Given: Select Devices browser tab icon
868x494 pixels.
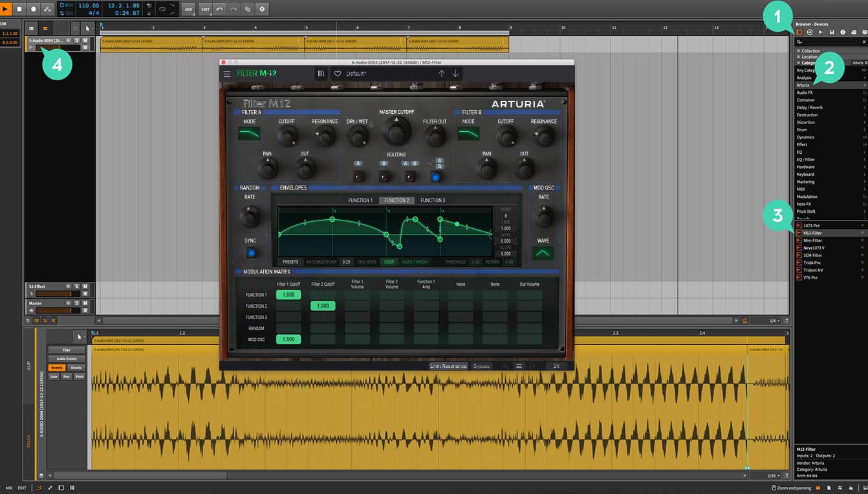Looking at the screenshot, I should (x=799, y=32).
